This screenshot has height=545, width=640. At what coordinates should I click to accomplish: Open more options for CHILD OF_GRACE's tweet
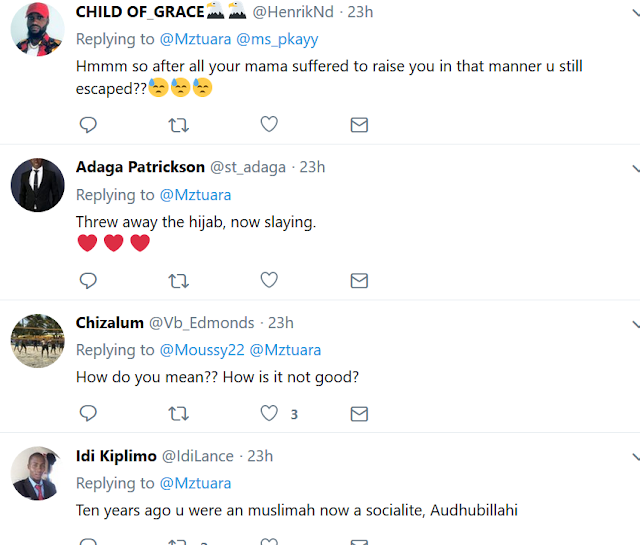coord(635,12)
